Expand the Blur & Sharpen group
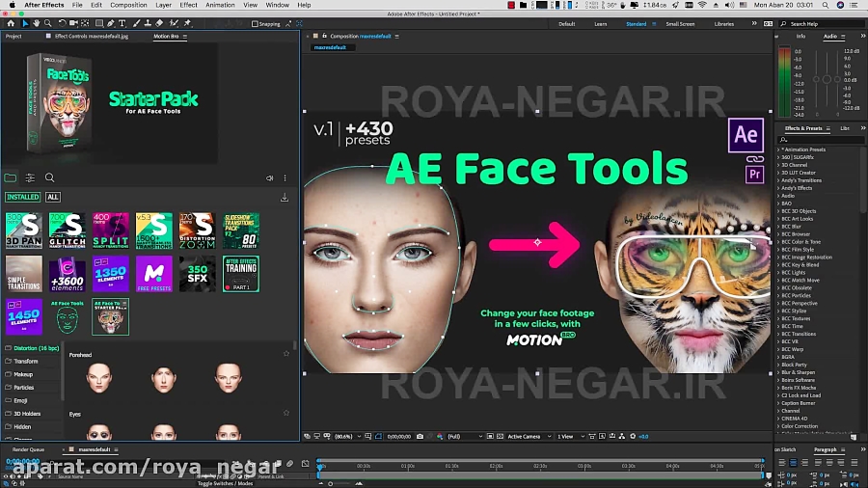Image resolution: width=868 pixels, height=488 pixels. click(778, 372)
